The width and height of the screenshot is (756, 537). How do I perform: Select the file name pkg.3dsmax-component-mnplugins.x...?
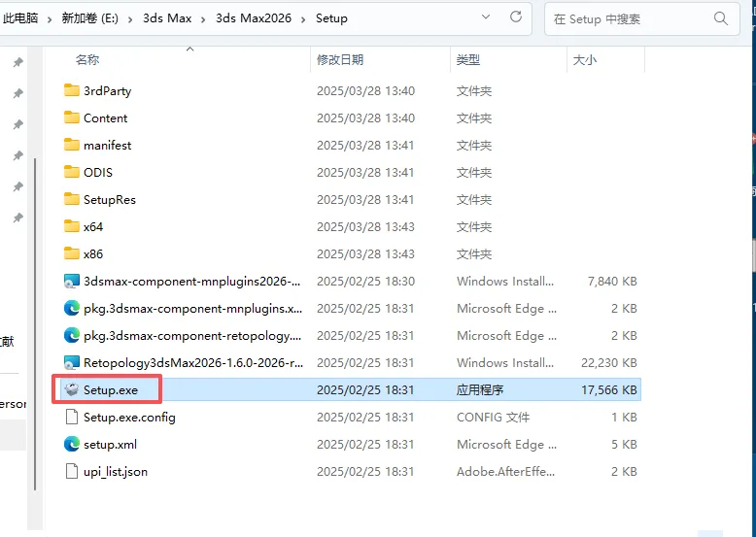(192, 308)
